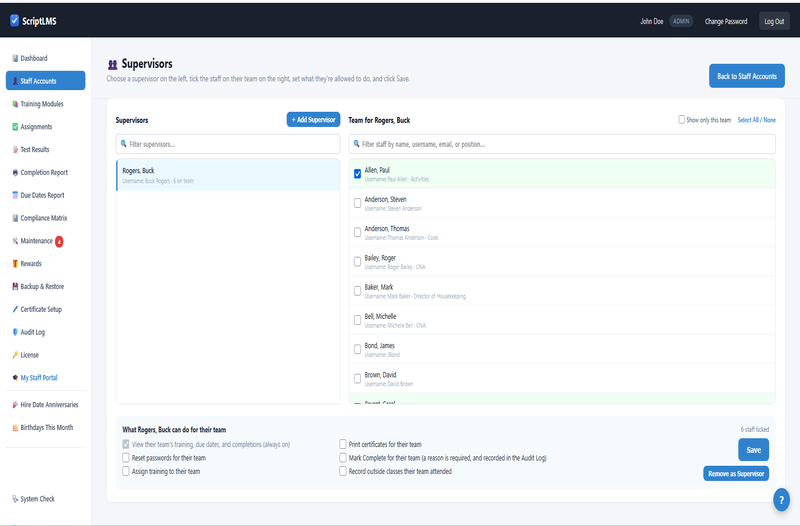Click the ADMIN role badge

tap(681, 21)
